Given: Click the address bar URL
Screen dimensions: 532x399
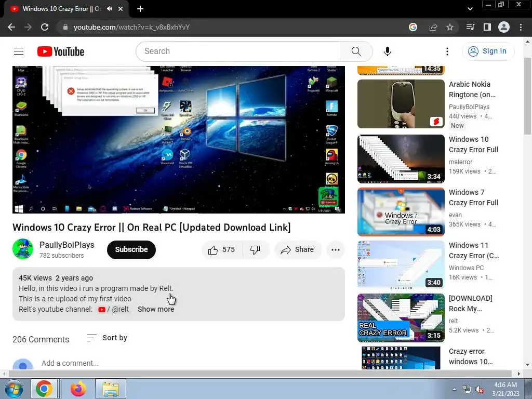Looking at the screenshot, I should [131, 27].
